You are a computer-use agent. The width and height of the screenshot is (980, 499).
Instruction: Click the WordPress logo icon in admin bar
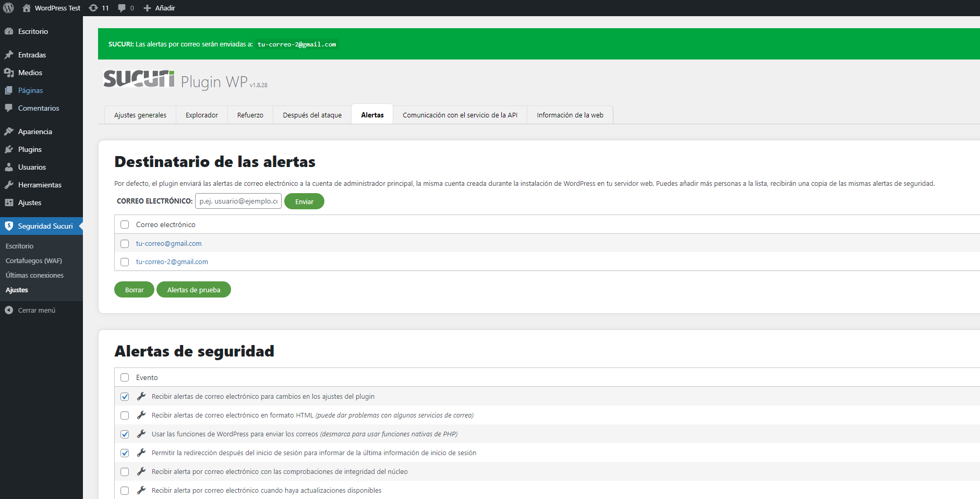[8, 8]
